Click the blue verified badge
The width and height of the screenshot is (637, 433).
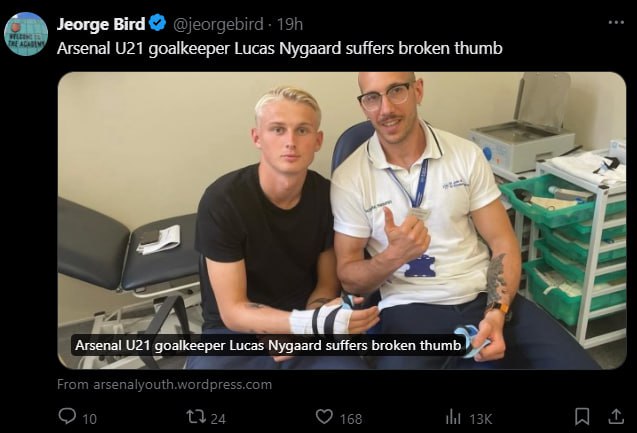pos(158,23)
